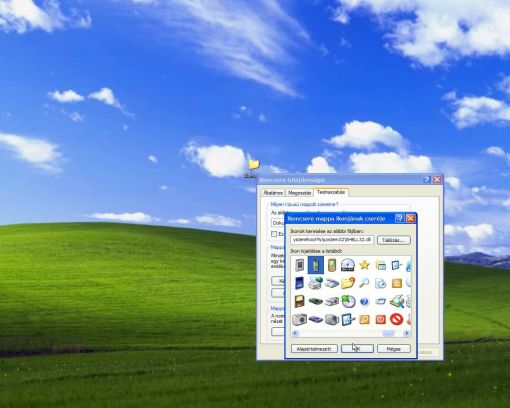Choose the network printer with globe icon
510x408 pixels.
pos(315,283)
